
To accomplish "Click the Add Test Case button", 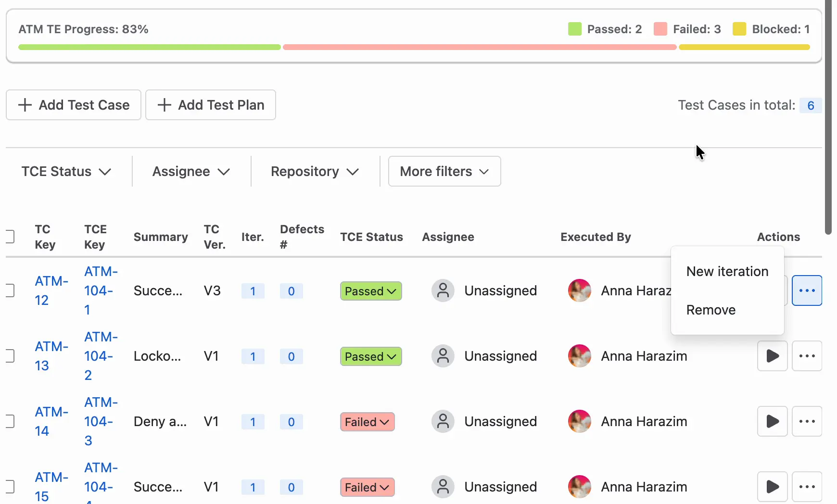I will pyautogui.click(x=74, y=105).
